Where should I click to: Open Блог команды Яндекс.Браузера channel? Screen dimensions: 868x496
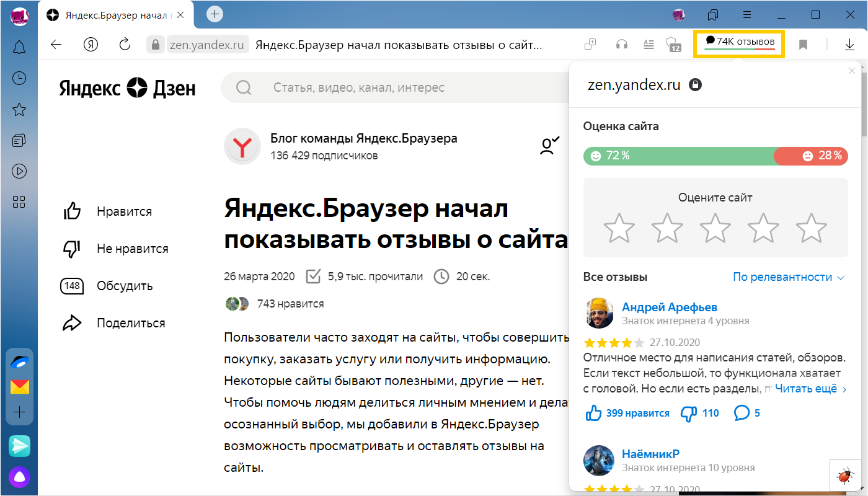(x=364, y=138)
